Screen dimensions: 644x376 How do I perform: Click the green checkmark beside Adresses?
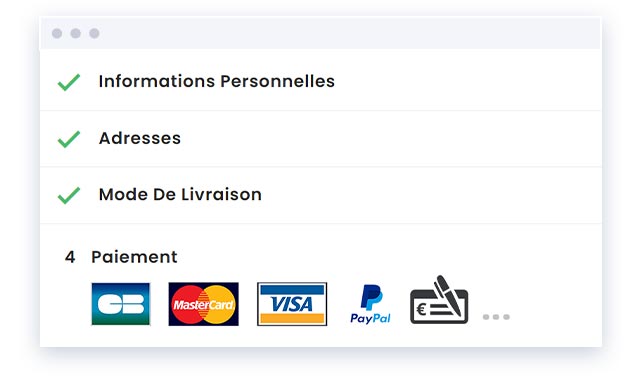[x=69, y=139]
